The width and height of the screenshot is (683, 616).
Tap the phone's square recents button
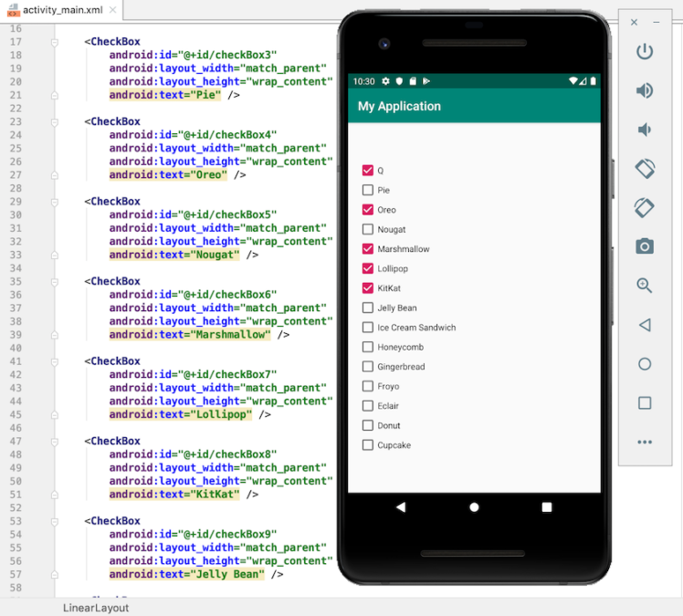coord(547,507)
